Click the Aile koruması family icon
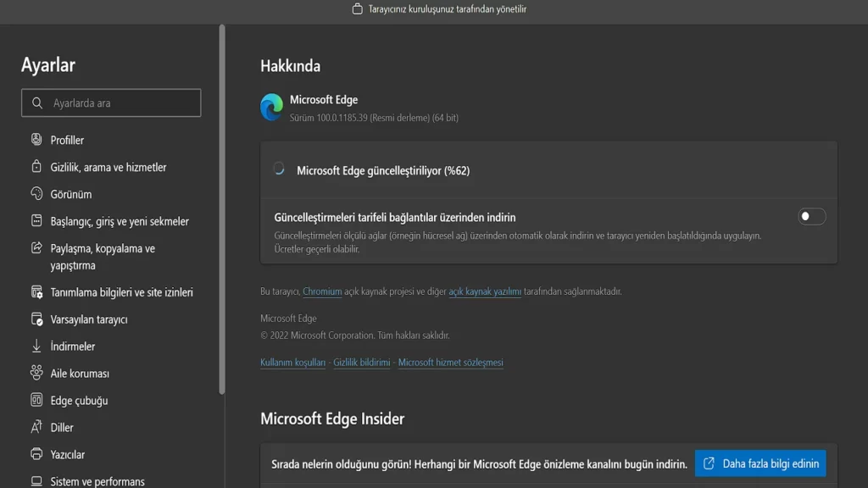868x488 pixels. [36, 374]
